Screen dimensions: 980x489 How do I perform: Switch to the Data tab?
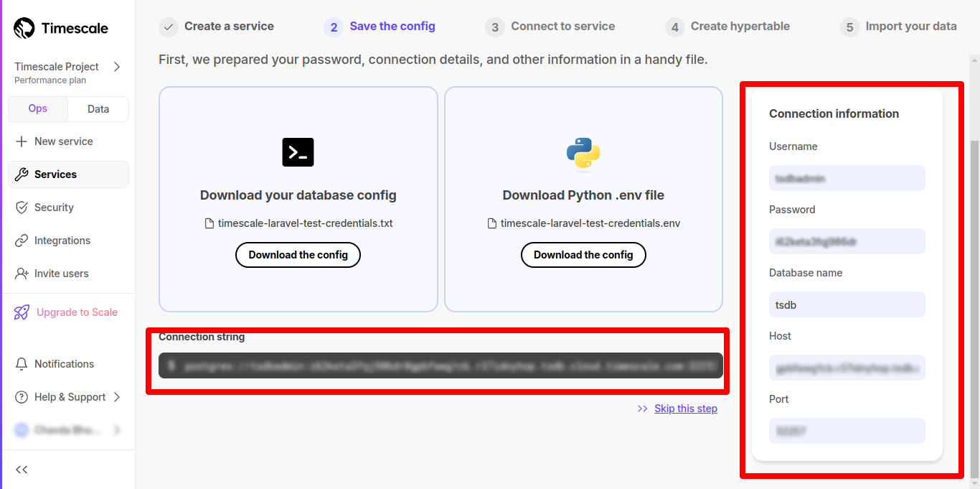tap(98, 109)
